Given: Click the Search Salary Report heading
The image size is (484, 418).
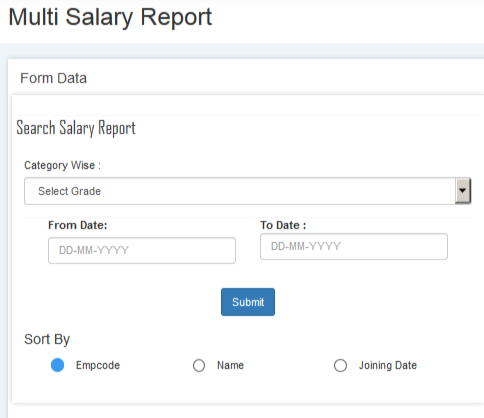Looking at the screenshot, I should (x=76, y=128).
